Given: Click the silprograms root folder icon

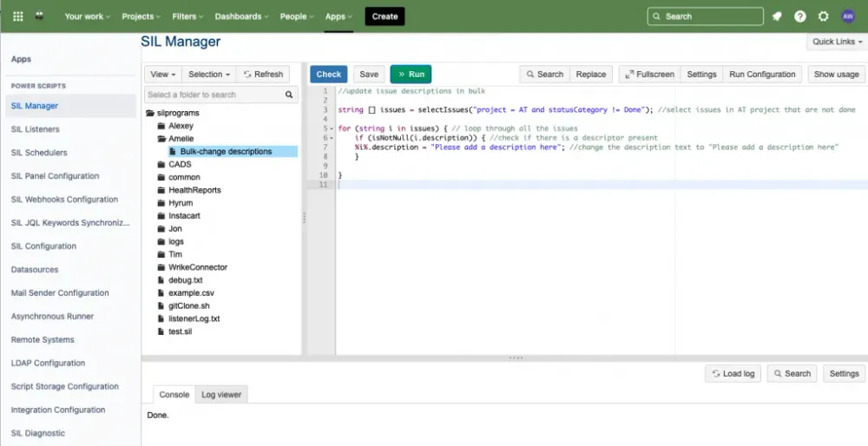Looking at the screenshot, I should (x=149, y=113).
